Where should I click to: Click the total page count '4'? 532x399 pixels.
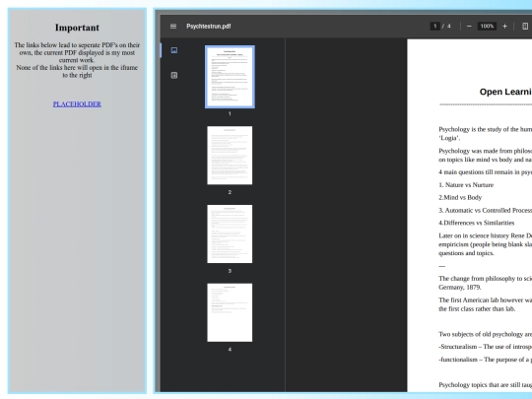[449, 27]
